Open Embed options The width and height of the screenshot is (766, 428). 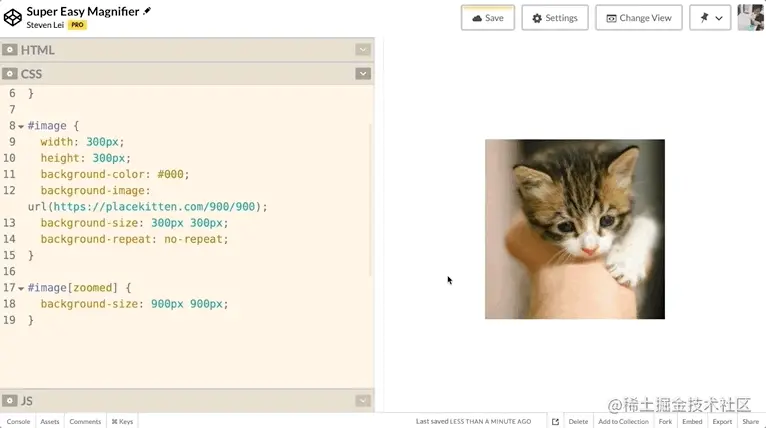(x=692, y=421)
